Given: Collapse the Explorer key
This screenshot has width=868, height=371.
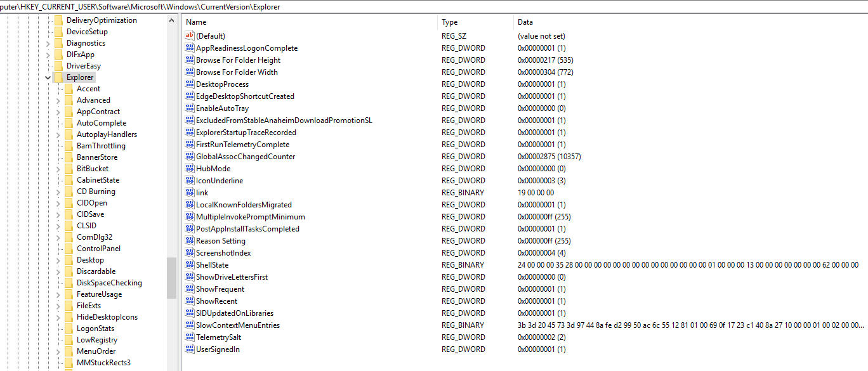Looking at the screenshot, I should tap(48, 77).
